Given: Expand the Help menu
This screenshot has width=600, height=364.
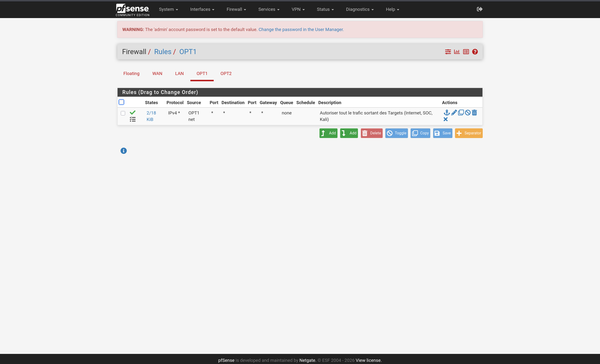Looking at the screenshot, I should (392, 9).
